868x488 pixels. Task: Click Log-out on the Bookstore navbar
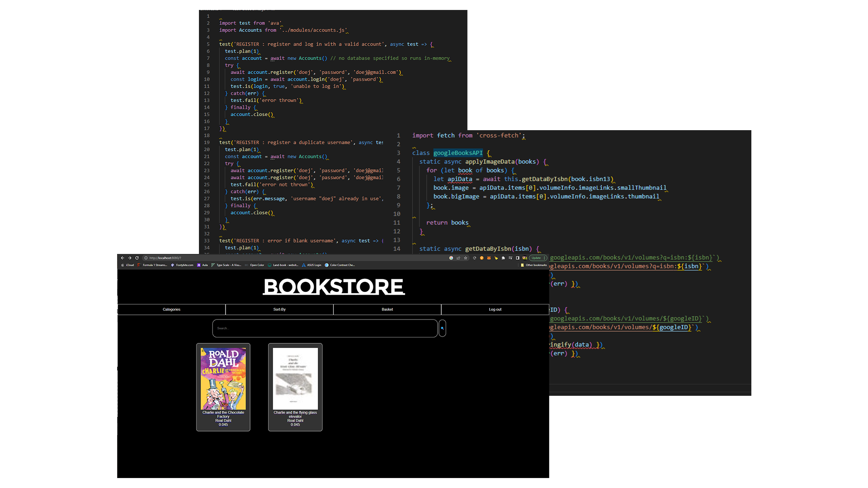(x=495, y=310)
